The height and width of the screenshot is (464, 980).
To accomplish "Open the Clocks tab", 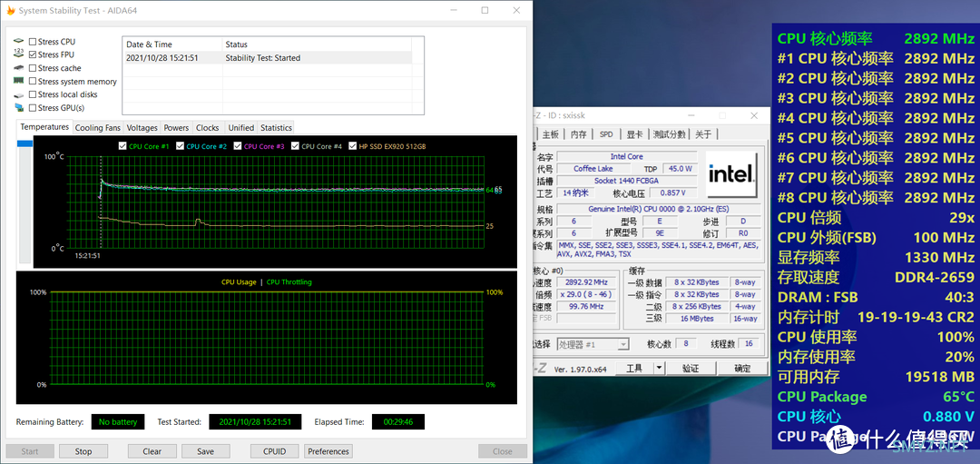I will (x=208, y=127).
